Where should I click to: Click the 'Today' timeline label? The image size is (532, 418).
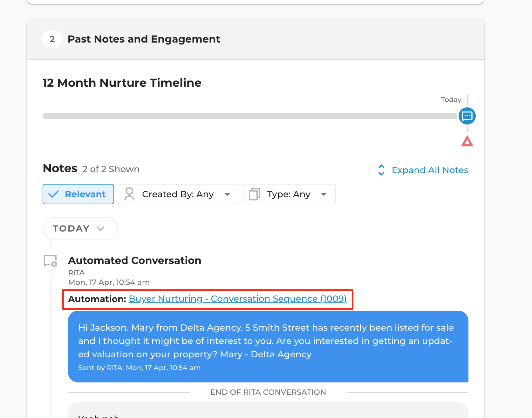tap(451, 100)
